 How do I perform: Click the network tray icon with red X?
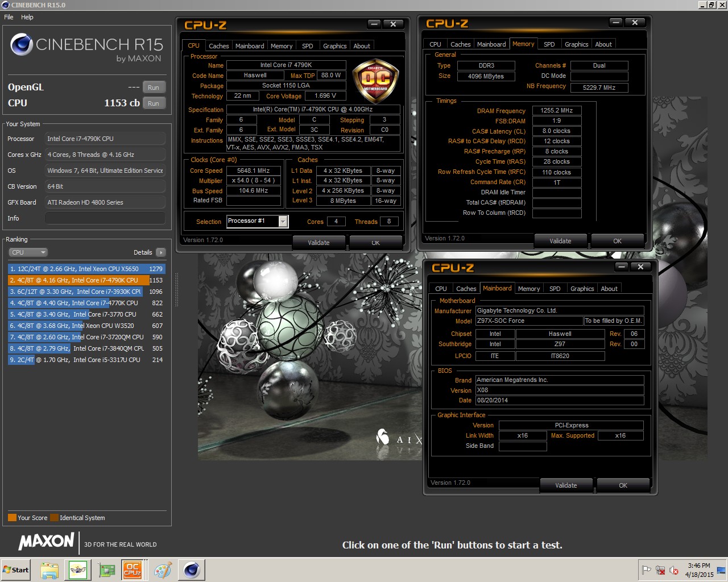(660, 570)
